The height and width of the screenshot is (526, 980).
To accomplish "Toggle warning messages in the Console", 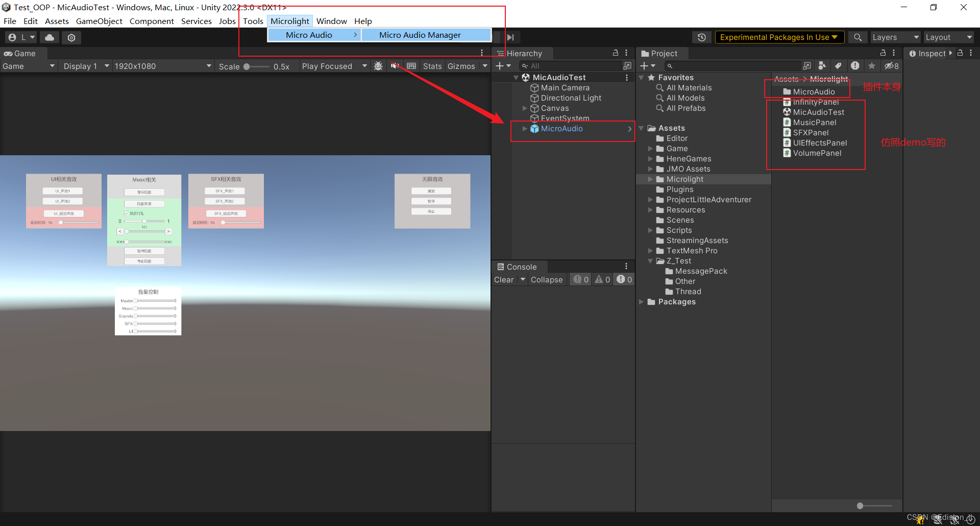I will coord(602,279).
